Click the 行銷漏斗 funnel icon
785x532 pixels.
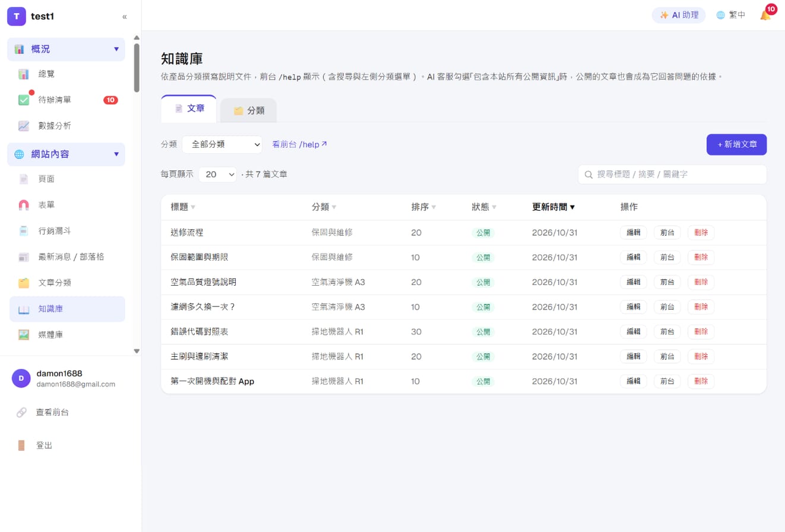pos(24,231)
